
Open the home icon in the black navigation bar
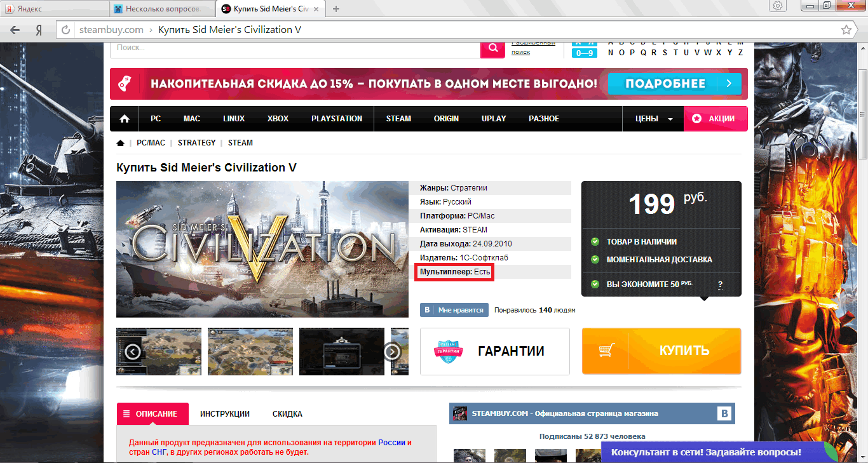click(125, 119)
